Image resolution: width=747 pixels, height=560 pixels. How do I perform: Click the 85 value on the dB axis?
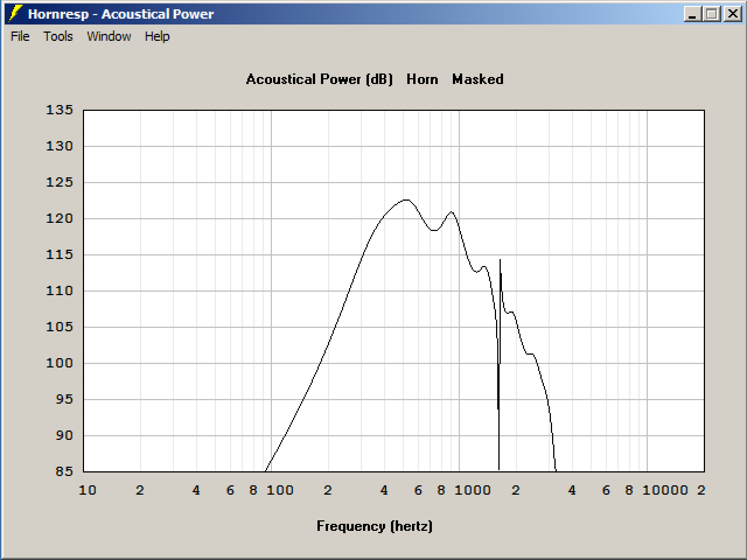click(64, 471)
